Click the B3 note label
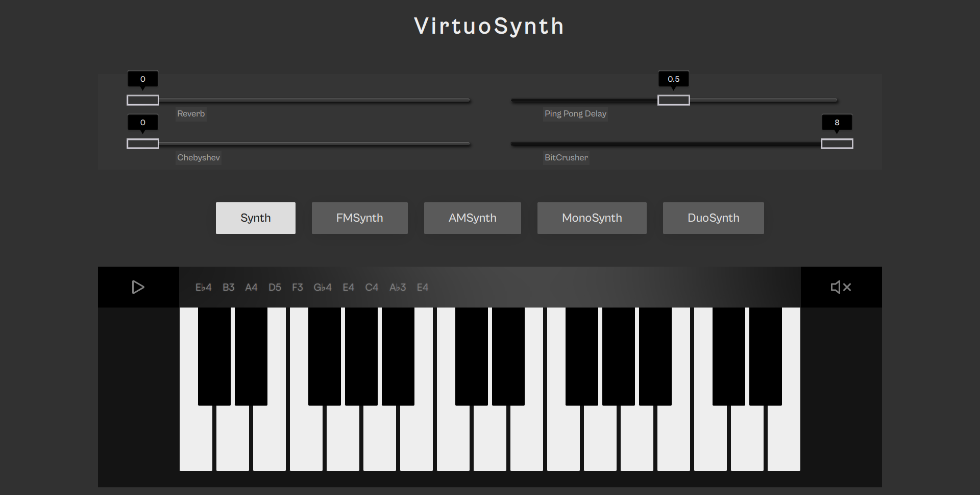The image size is (980, 495). pyautogui.click(x=228, y=287)
